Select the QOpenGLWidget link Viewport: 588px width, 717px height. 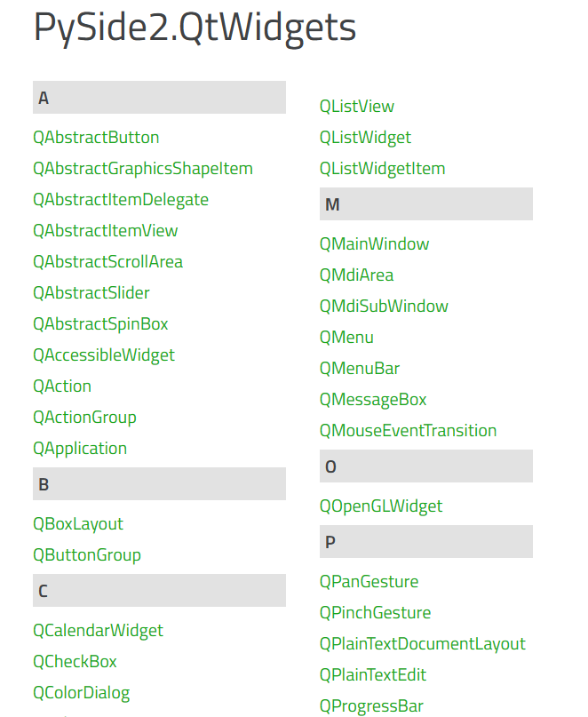point(381,506)
